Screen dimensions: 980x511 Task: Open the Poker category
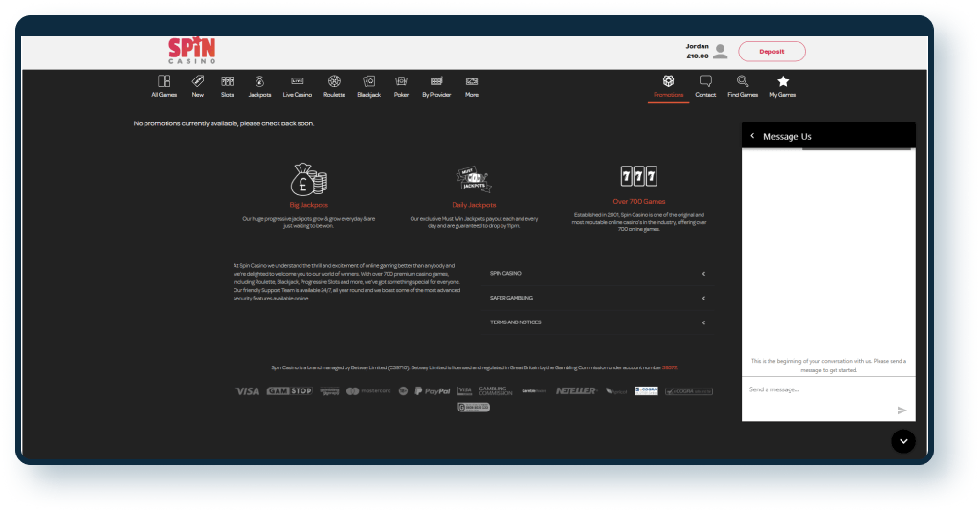401,86
